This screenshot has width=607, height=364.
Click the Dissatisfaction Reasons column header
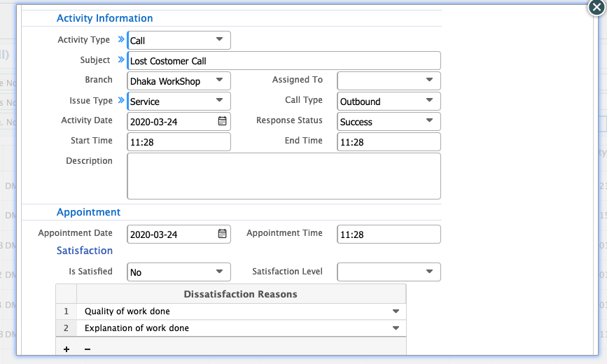coord(241,294)
